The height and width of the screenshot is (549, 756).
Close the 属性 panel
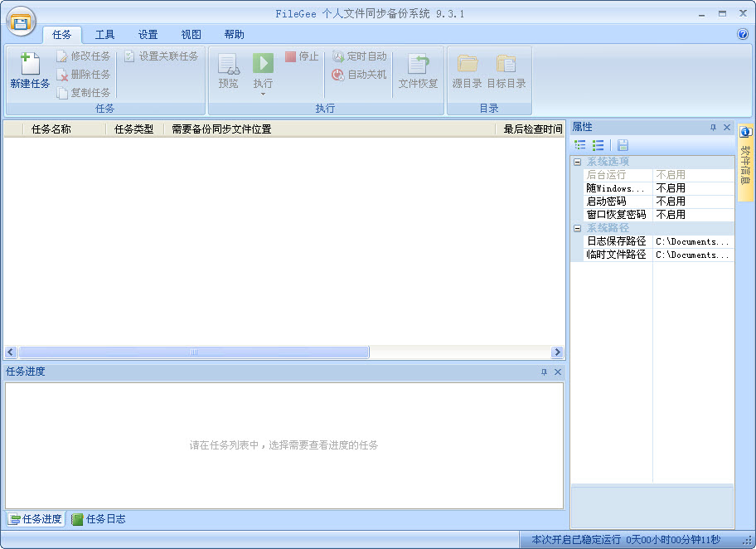[x=727, y=128]
